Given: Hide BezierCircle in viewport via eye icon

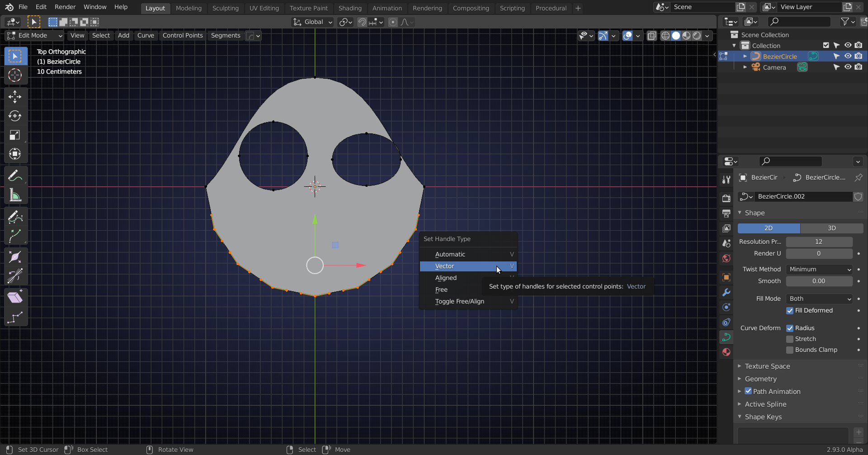Looking at the screenshot, I should pos(848,57).
